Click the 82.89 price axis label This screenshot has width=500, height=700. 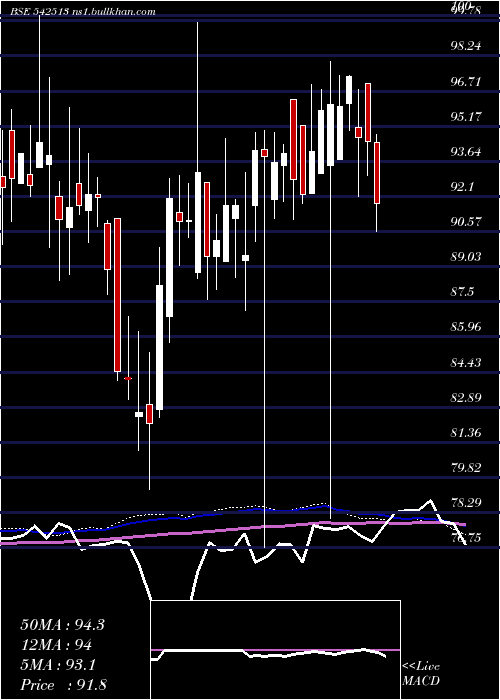(467, 397)
